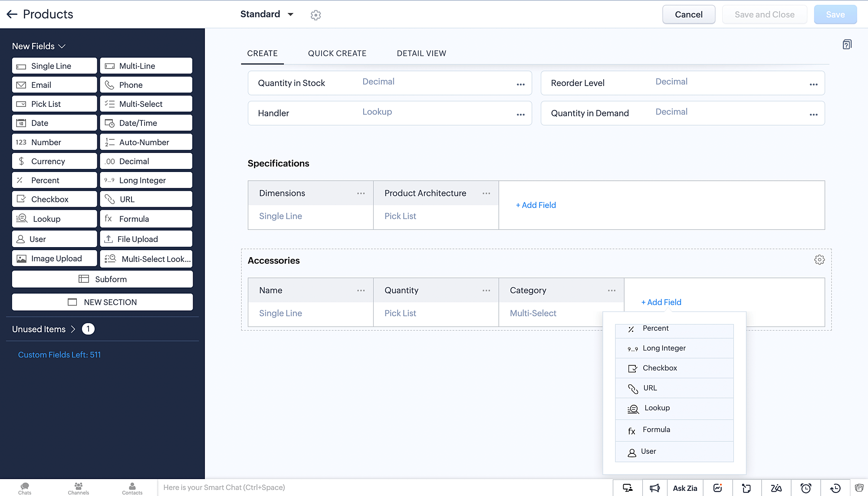868x496 pixels.
Task: Click the announcements megaphone icon
Action: 654,488
